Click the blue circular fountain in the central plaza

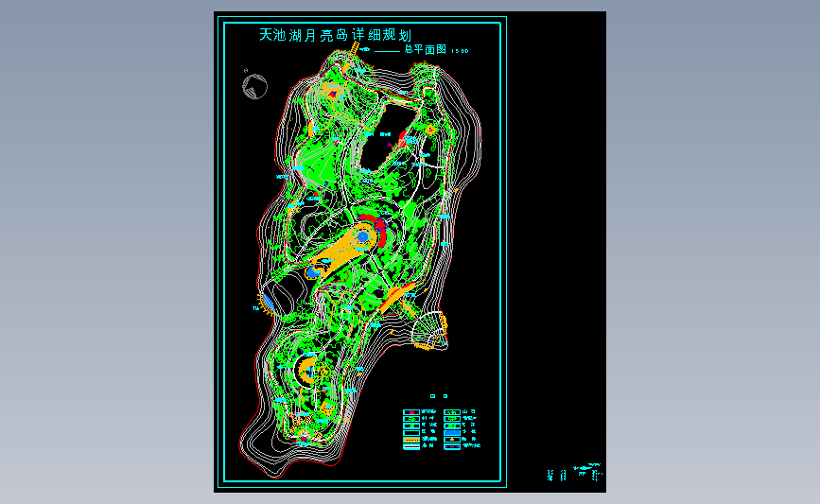point(362,236)
